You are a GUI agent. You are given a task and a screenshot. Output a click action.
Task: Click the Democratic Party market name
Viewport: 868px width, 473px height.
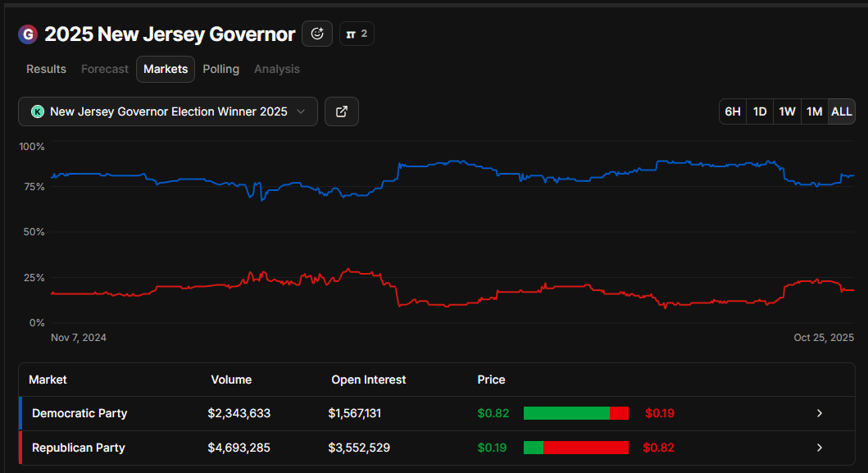click(x=80, y=413)
